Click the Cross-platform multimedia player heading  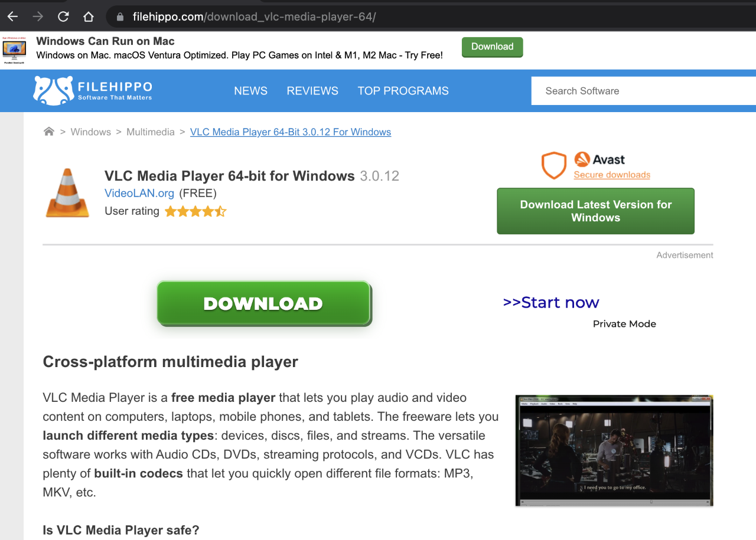point(171,362)
